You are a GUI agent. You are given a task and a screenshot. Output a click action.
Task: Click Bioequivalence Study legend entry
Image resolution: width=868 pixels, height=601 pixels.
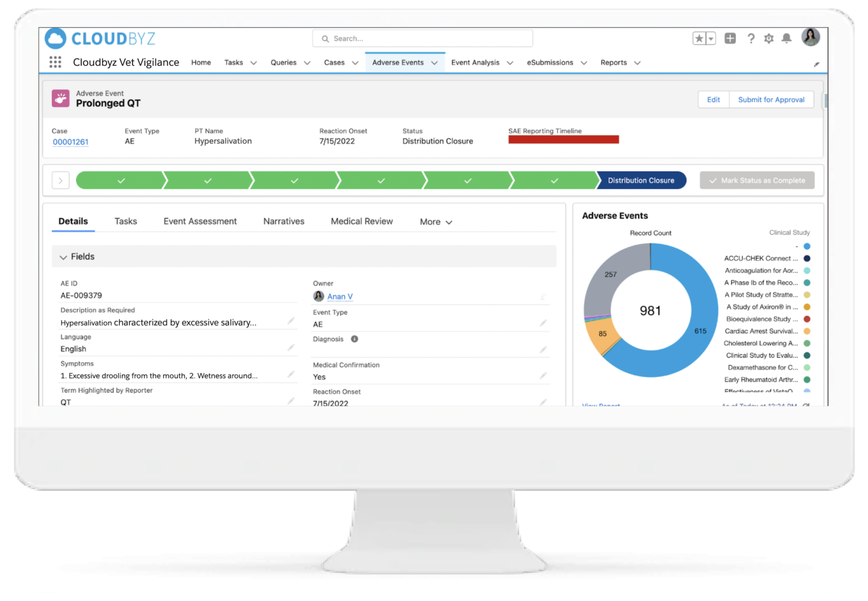[768, 319]
